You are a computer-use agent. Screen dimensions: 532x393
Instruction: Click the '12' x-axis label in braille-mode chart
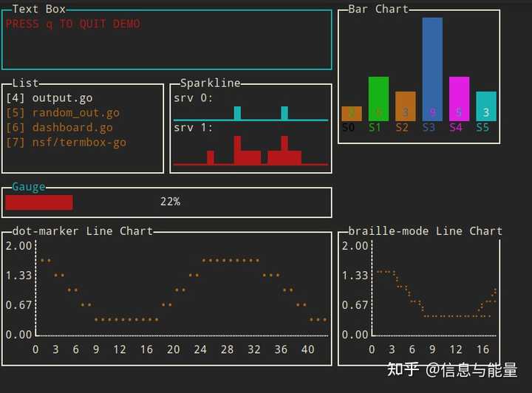(456, 349)
